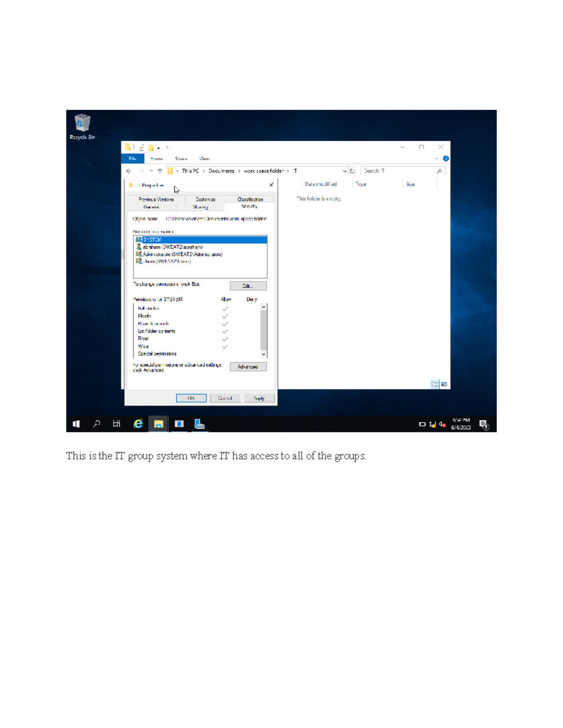Open the File menu tab
This screenshot has height=728, width=563.
[x=133, y=158]
